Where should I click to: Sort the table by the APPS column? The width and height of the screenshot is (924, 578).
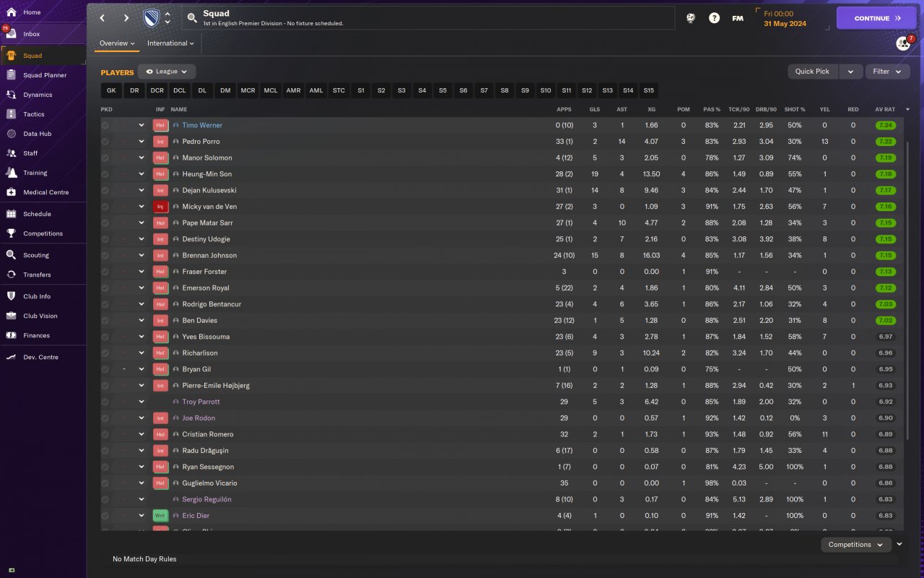[564, 110]
